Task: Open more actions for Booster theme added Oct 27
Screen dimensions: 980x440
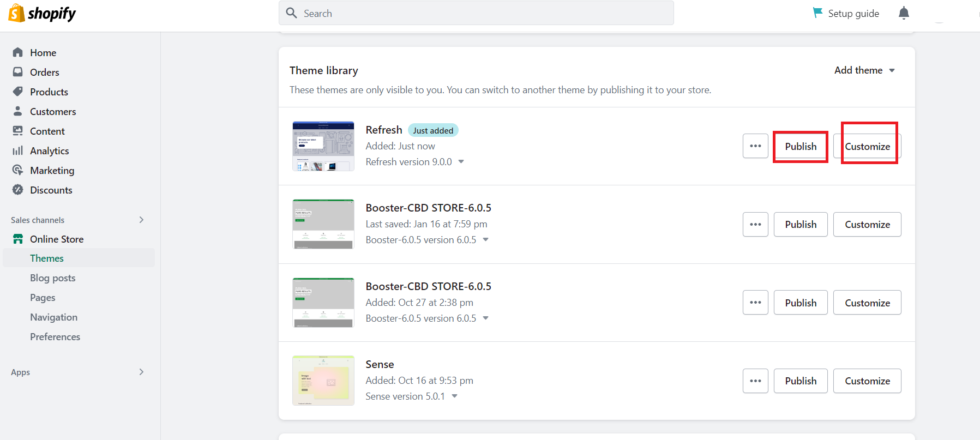Action: click(755, 303)
